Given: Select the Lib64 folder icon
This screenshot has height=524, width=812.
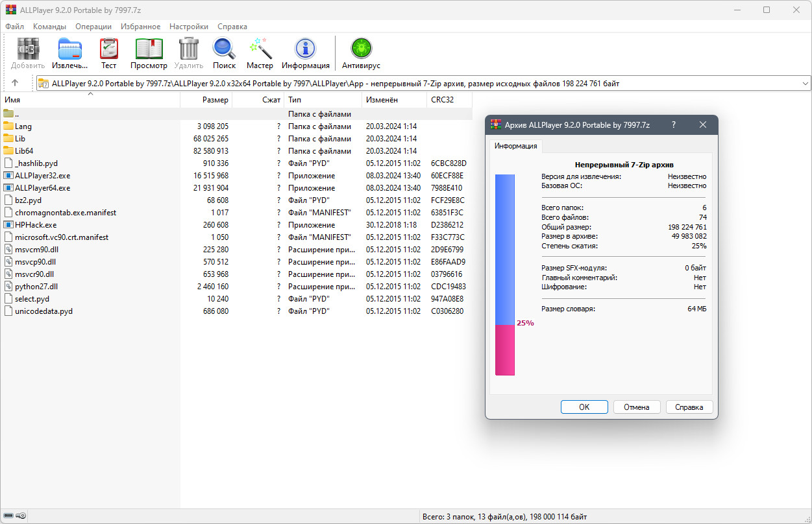Looking at the screenshot, I should [8, 151].
